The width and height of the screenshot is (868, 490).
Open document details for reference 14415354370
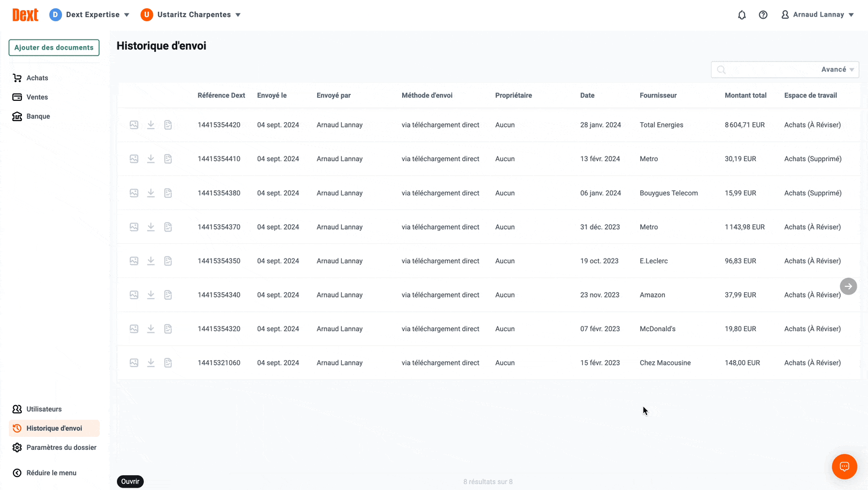point(168,227)
